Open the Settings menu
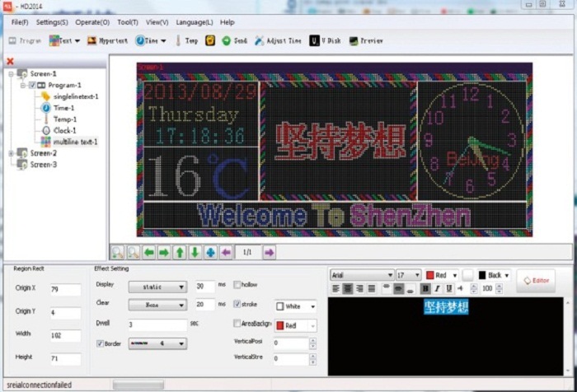Image resolution: width=577 pixels, height=392 pixels. [x=52, y=22]
